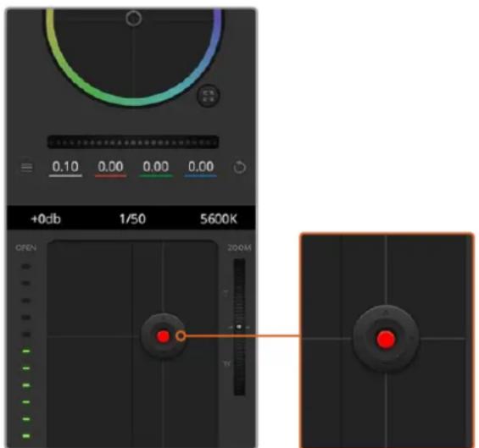479x448 pixels.
Task: Open the hamburger settings menu icon
Action: (x=26, y=167)
